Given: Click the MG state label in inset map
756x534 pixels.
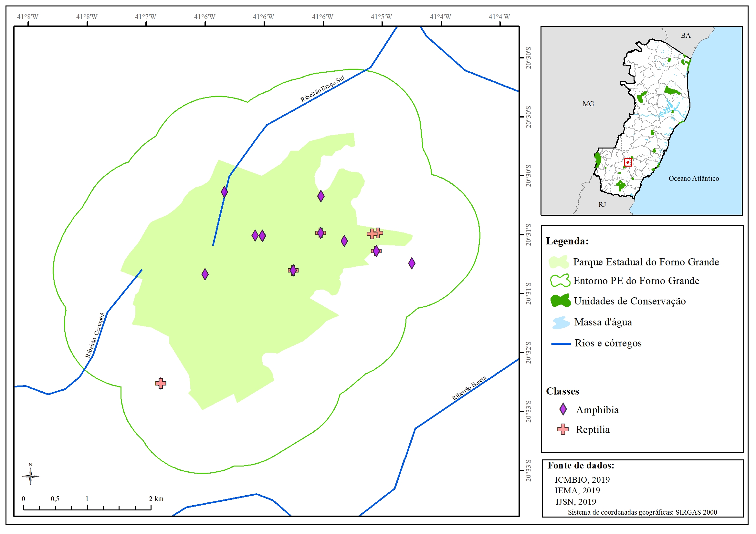Looking at the screenshot, I should (588, 104).
